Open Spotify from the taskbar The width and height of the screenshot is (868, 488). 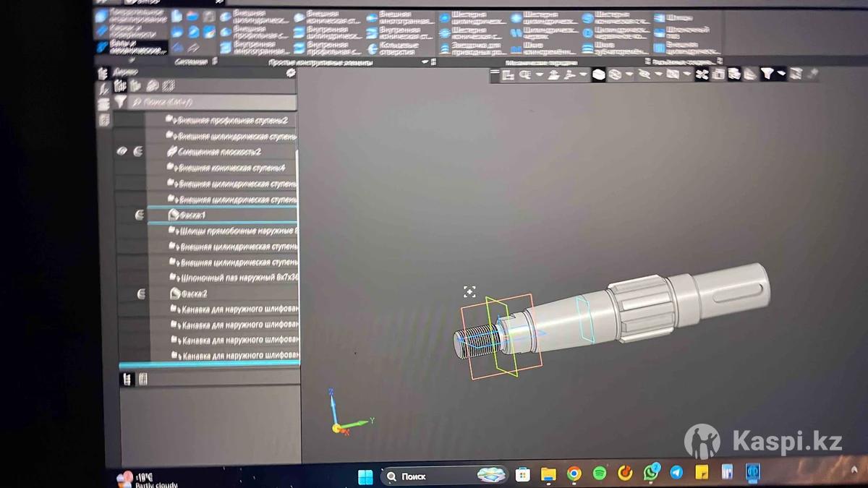click(599, 474)
